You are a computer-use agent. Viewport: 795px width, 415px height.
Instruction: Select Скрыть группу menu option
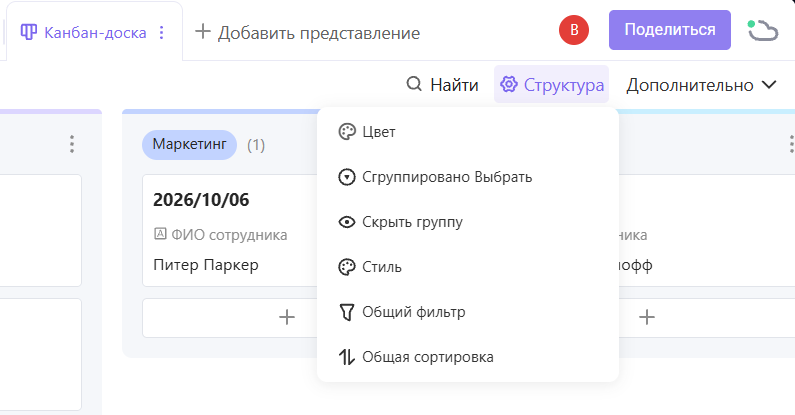(467, 222)
